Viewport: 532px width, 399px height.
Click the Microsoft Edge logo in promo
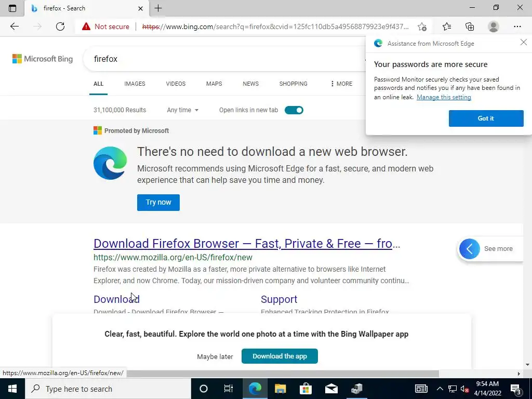click(110, 163)
